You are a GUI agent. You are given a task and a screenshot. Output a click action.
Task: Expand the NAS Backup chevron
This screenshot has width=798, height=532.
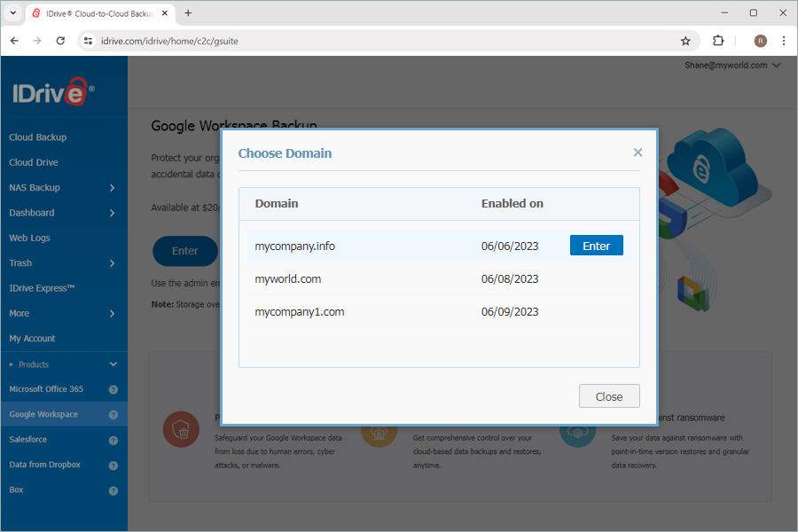112,188
